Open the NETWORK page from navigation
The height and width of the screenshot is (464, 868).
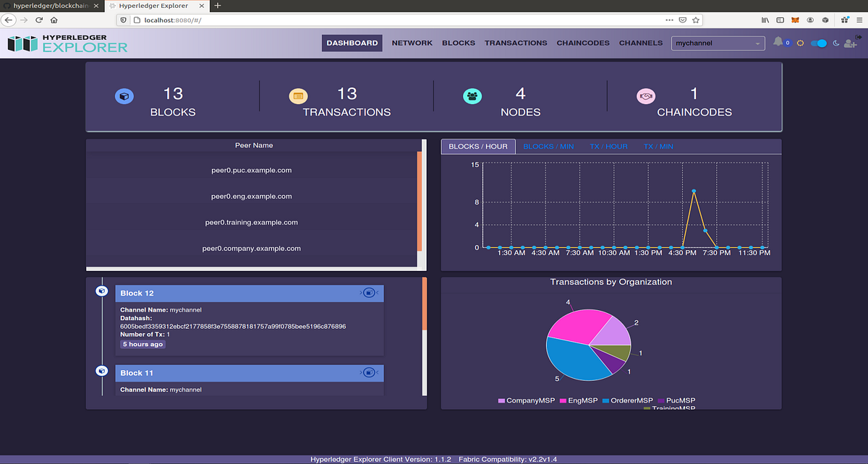pos(412,43)
